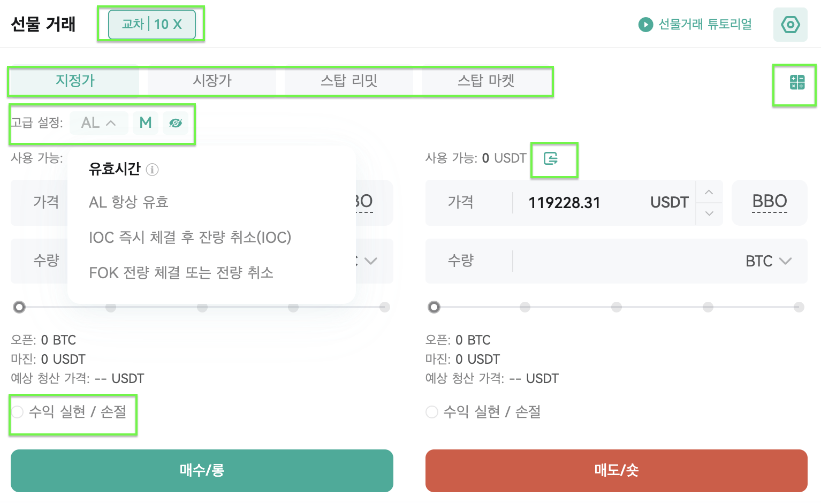Open the BTC quantity unit dropdown
The image size is (821, 504).
[x=769, y=261]
